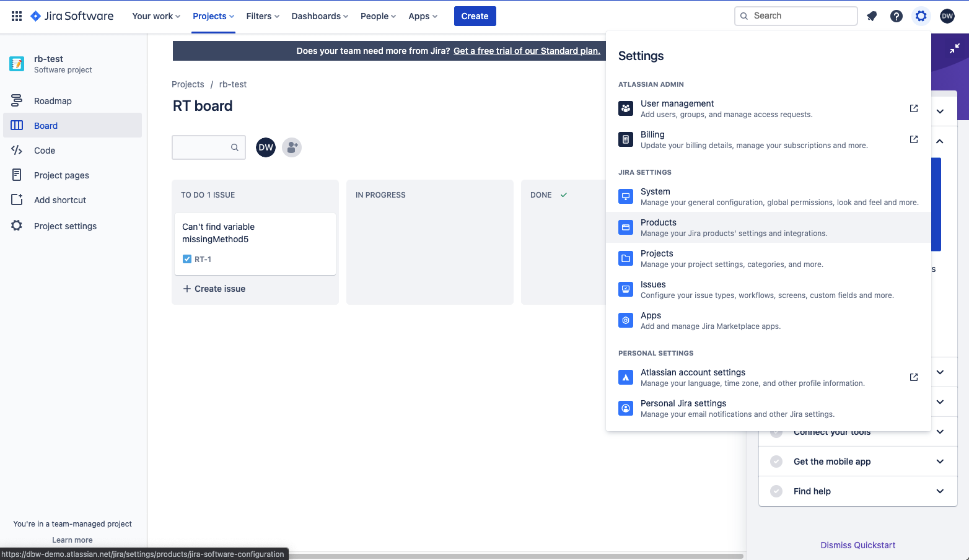
Task: Select System in Jira settings
Action: [x=768, y=196]
